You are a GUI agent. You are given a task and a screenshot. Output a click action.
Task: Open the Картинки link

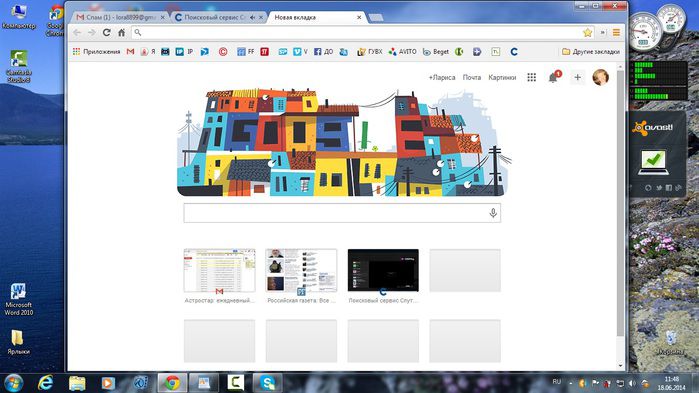coord(502,78)
